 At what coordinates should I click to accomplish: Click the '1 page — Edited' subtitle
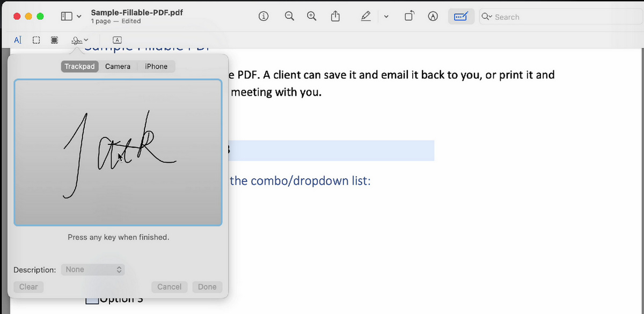click(x=115, y=21)
